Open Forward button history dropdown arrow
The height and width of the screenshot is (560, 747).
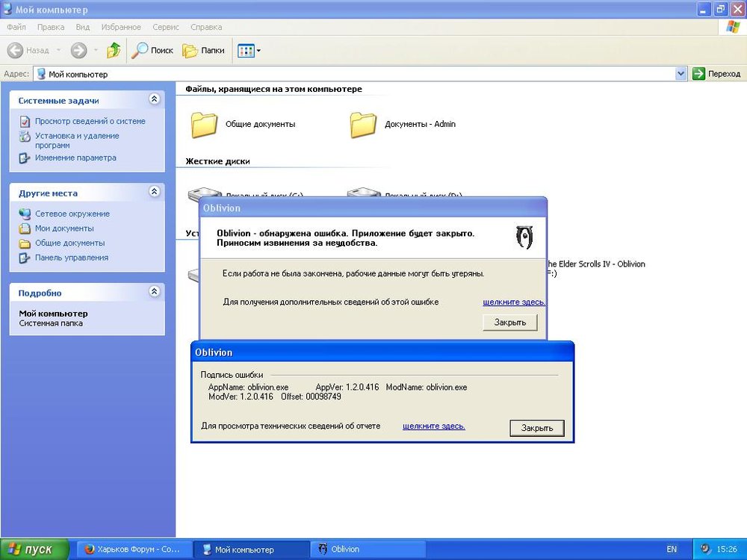(96, 50)
